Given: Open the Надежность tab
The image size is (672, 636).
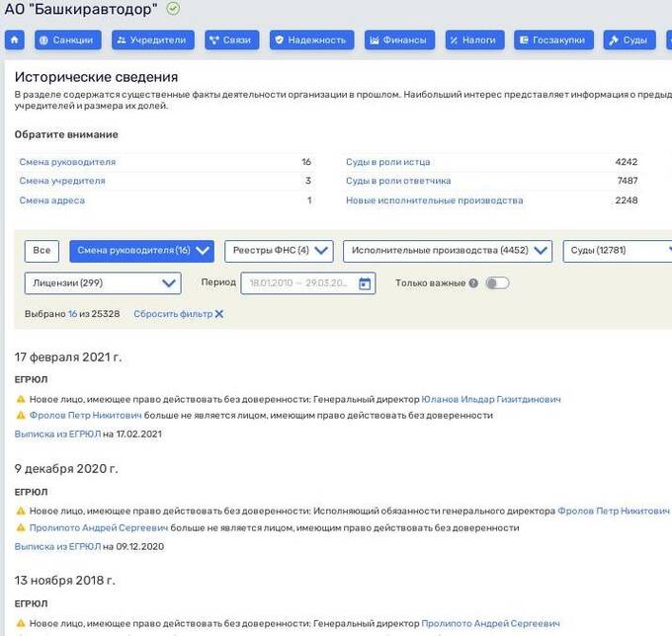Looking at the screenshot, I should pos(312,40).
